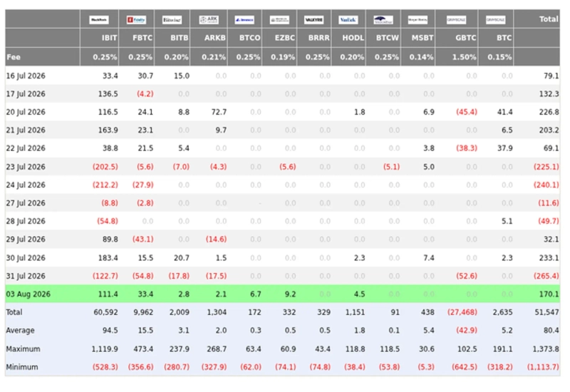This screenshot has height=392, width=570.
Task: Click ARKB value 72.7 on 20 Jul
Action: click(x=219, y=112)
